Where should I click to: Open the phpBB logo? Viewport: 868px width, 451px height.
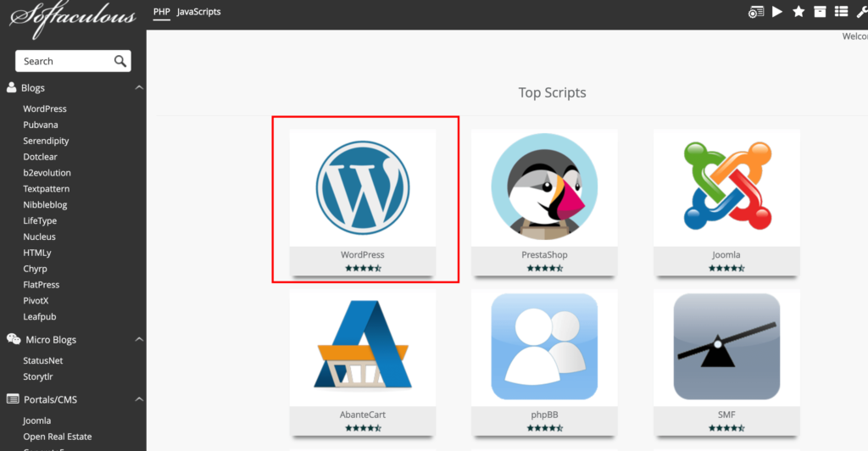pyautogui.click(x=544, y=347)
